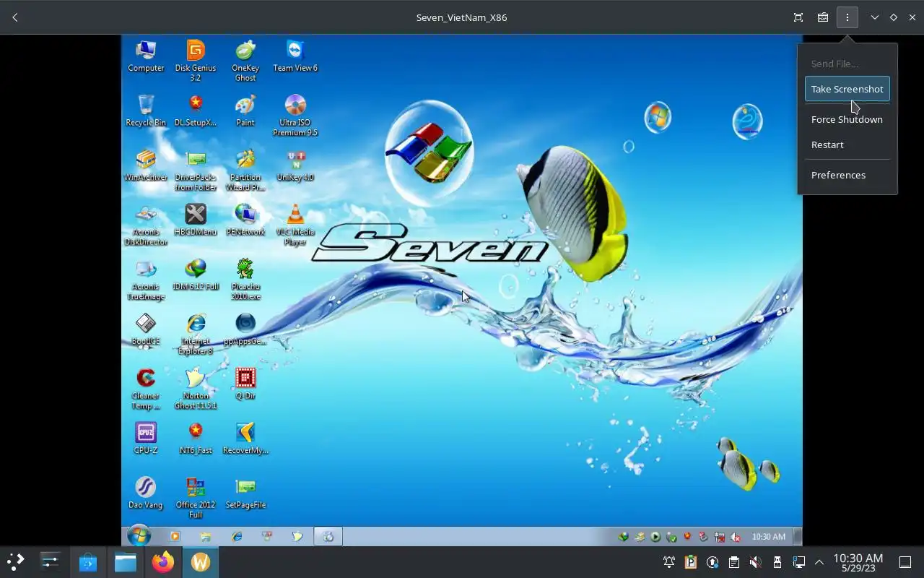Click the host show desktop button
This screenshot has height=578, width=924.
pyautogui.click(x=905, y=562)
